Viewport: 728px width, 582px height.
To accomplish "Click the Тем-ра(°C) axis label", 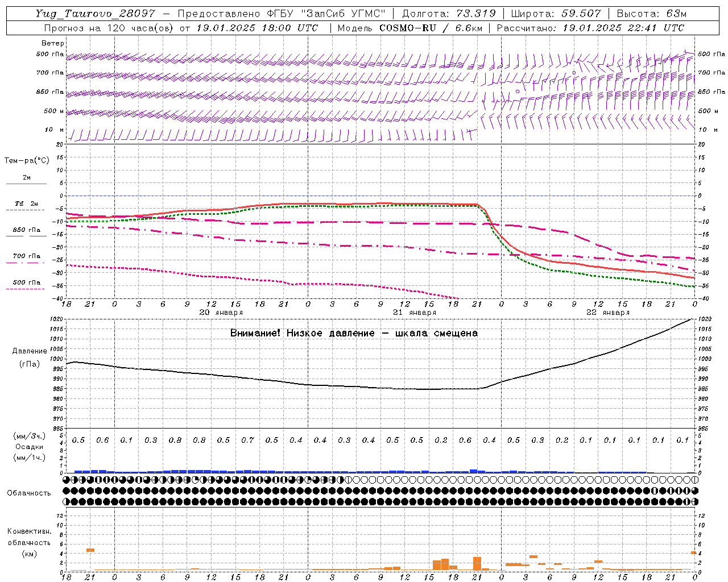I will tap(27, 161).
